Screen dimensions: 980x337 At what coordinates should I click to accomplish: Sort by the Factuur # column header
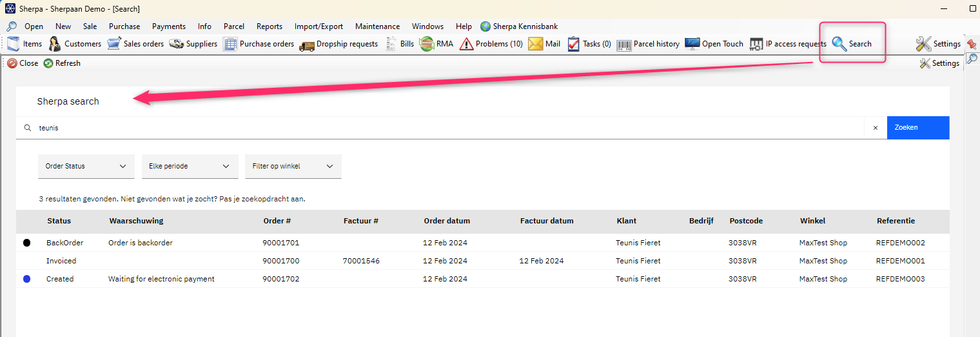361,221
